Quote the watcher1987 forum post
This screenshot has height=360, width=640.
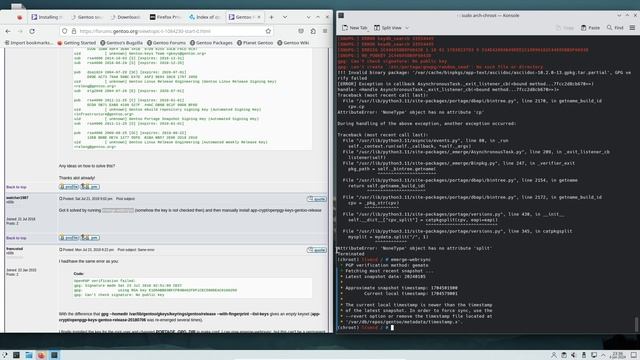click(x=317, y=199)
